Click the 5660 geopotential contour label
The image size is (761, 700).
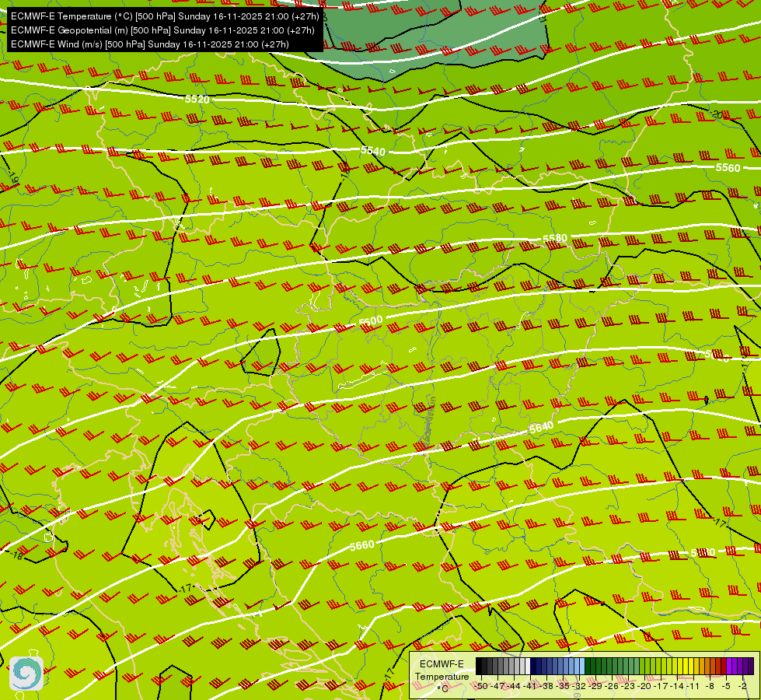362,546
